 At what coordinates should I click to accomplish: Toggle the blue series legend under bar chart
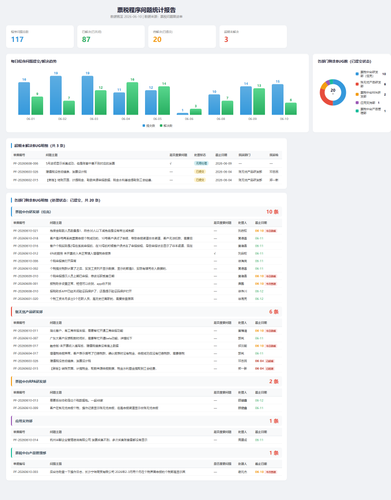point(149,126)
